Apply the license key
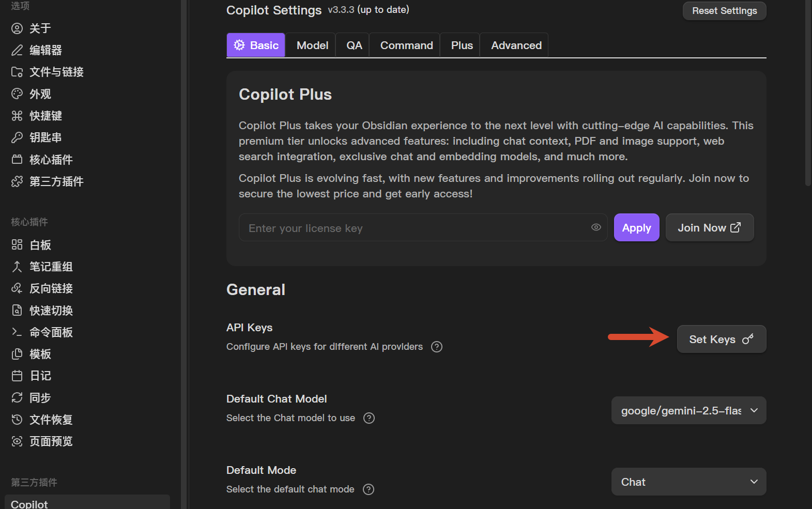This screenshot has width=812, height=509. [636, 227]
